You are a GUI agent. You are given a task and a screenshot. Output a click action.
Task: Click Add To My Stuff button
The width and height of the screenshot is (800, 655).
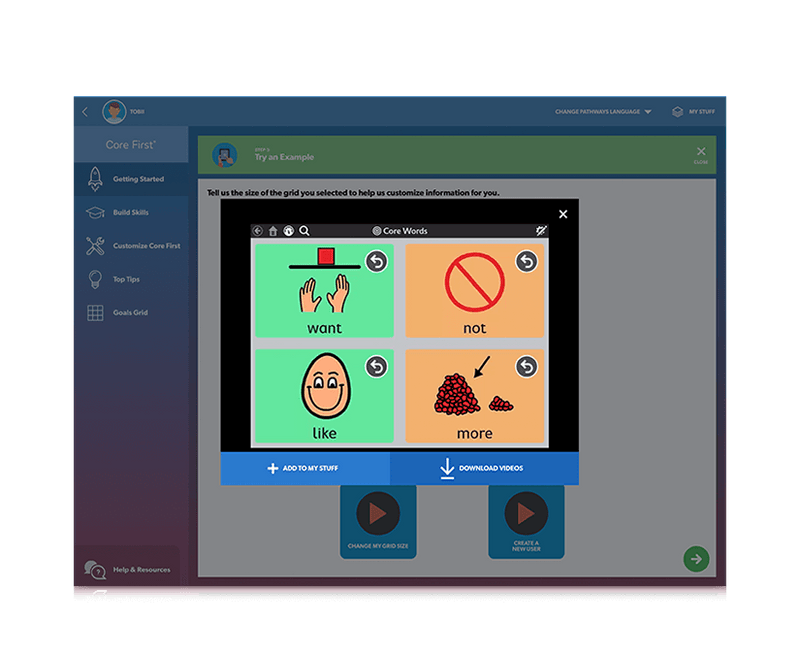[305, 468]
